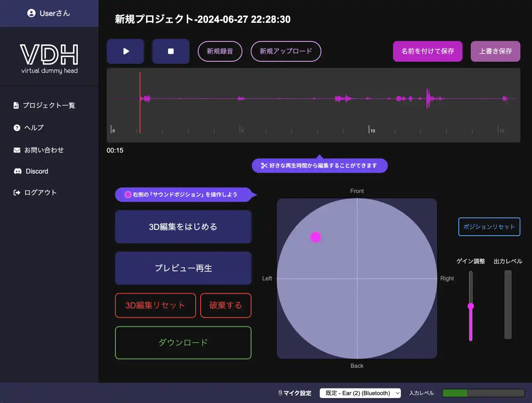This screenshot has height=403, width=532.
Task: Click the 新規アップロード button
Action: 286,51
